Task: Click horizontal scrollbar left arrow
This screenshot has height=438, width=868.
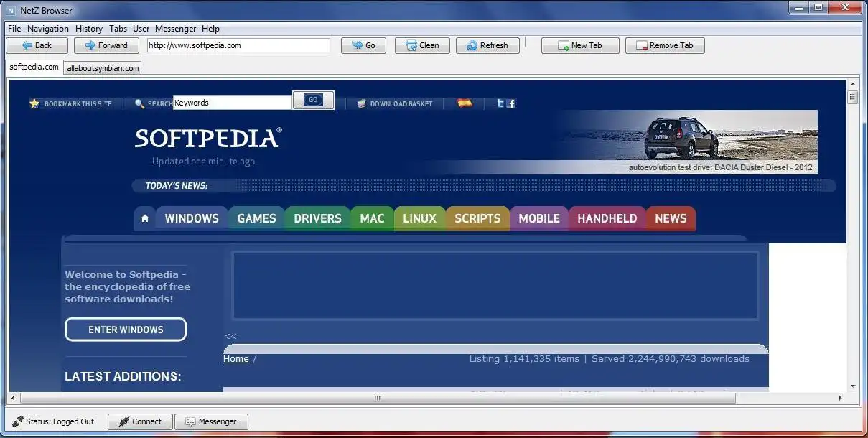Action: pos(14,398)
